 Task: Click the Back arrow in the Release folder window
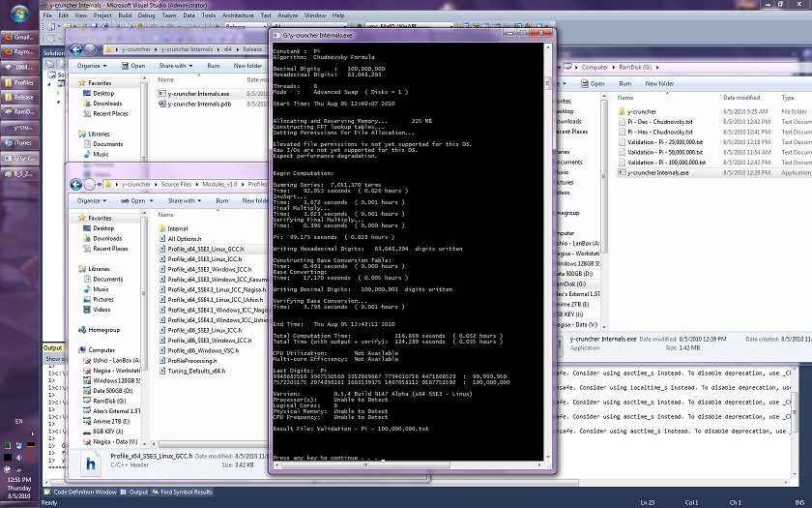[x=75, y=48]
